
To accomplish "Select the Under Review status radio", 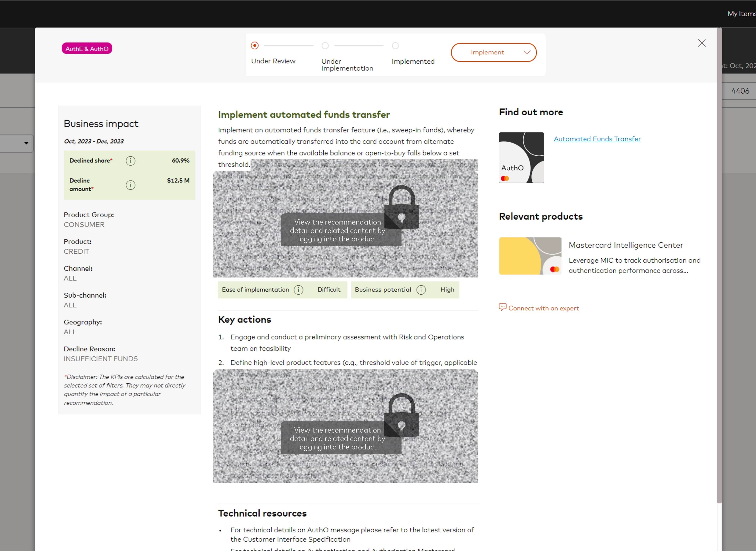I will tap(255, 45).
